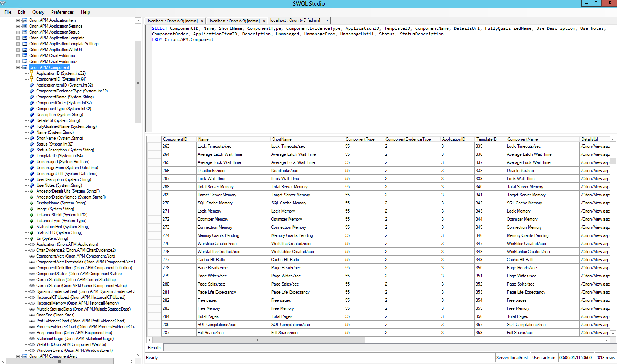The height and width of the screenshot is (364, 617).
Task: Click the link icon beside ComponentAlert relation
Action: pyautogui.click(x=32, y=256)
